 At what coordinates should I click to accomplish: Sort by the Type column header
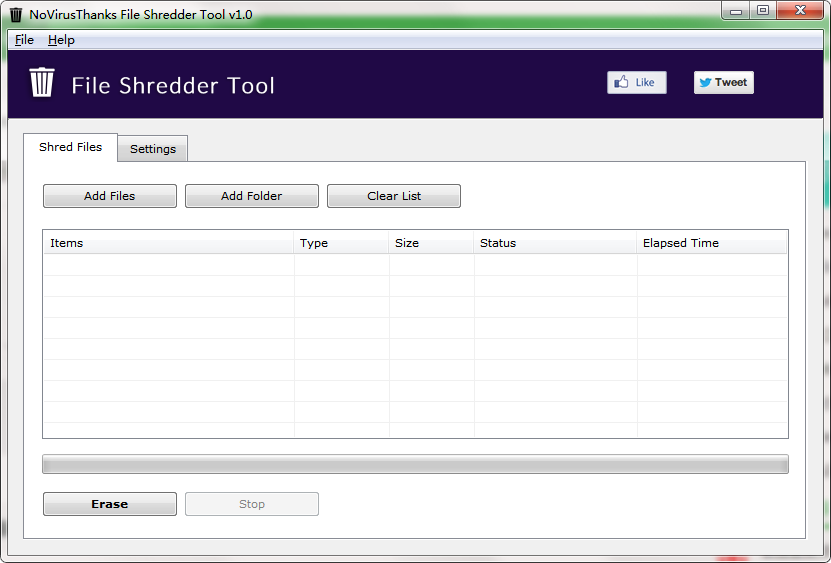pyautogui.click(x=341, y=243)
